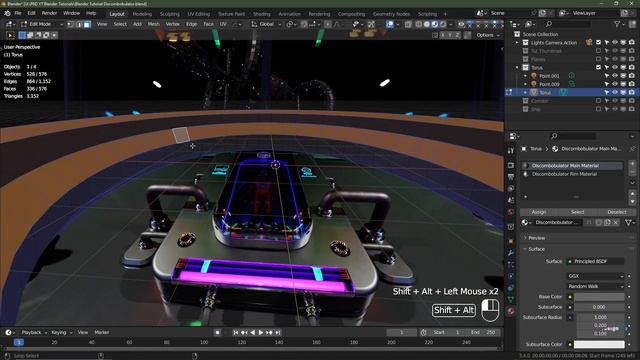Click the Subsurface Color swatch
Viewport: 640px width, 360px height.
(599, 344)
